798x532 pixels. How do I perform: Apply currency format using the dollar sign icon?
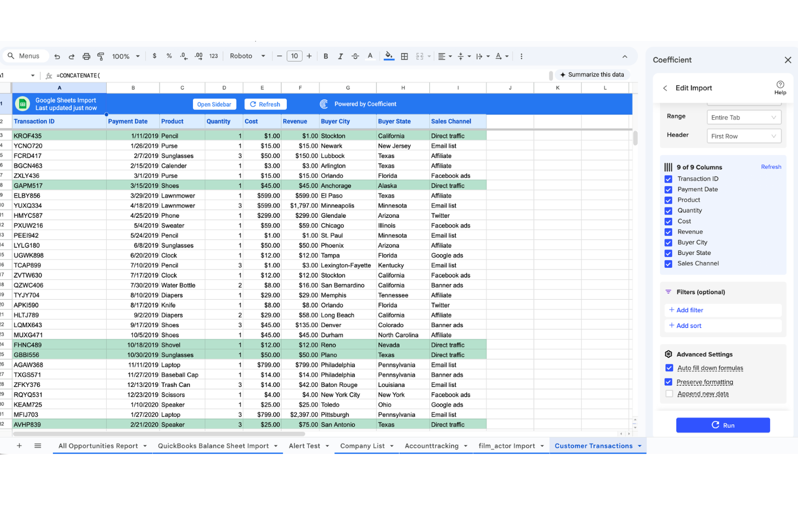tap(155, 56)
